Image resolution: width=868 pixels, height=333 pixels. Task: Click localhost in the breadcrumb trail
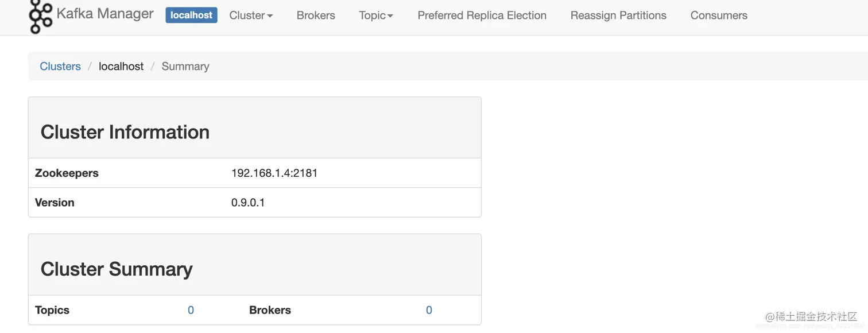(x=121, y=67)
